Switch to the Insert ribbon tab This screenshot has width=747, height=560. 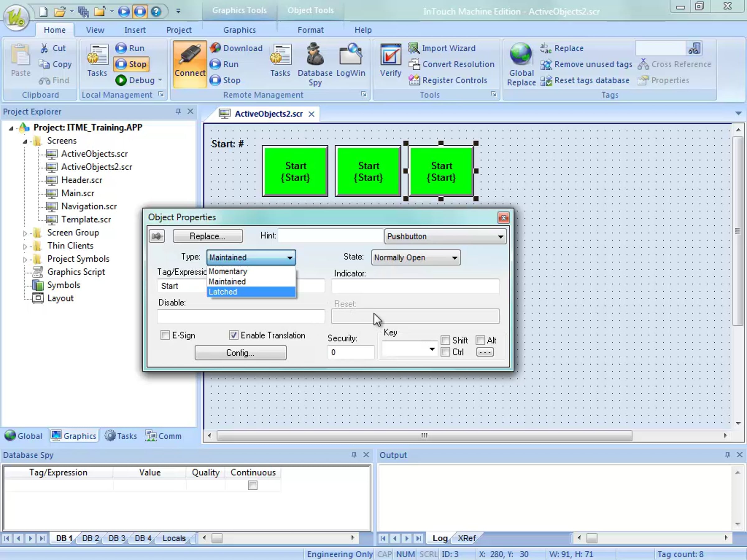click(x=135, y=30)
